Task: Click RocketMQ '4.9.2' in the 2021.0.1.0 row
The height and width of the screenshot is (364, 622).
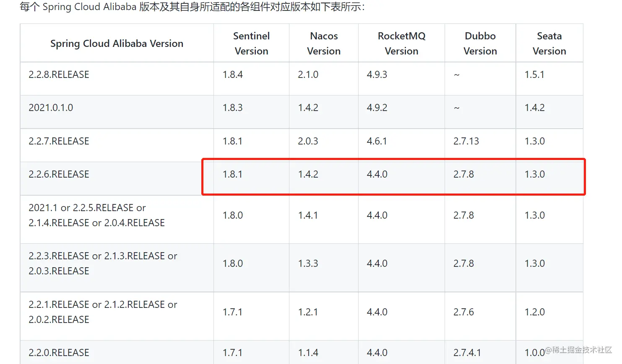Action: [377, 108]
